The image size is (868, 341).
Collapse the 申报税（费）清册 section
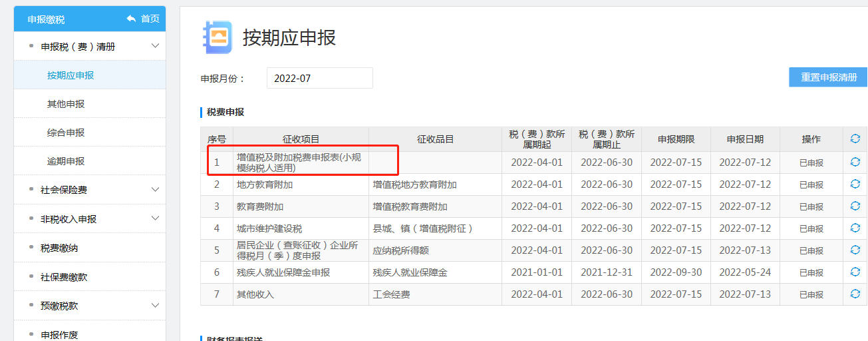pos(155,47)
